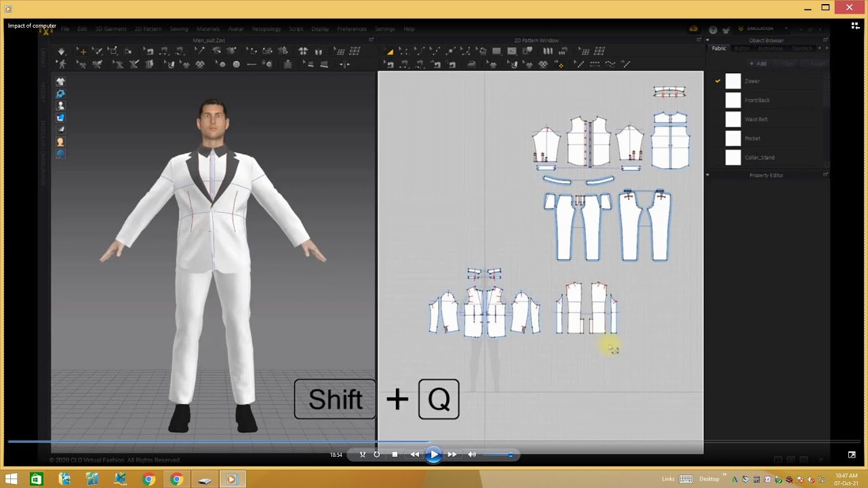Click the avatar head render icon in 3D sidebar

pos(60,142)
